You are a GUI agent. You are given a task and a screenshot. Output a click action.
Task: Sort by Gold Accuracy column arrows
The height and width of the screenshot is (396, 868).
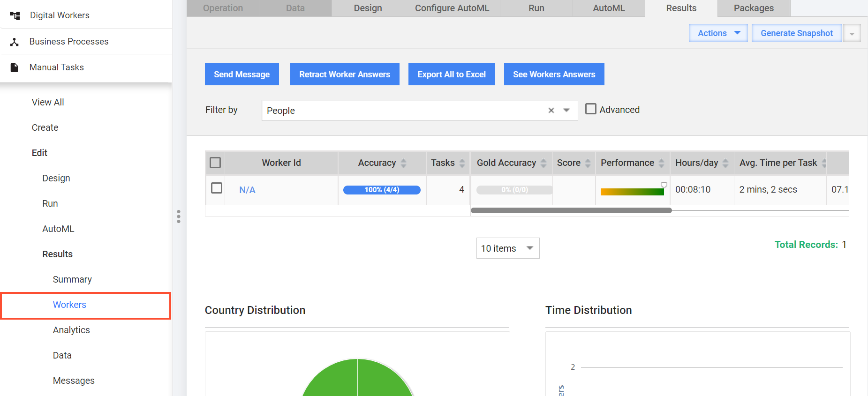pos(543,163)
